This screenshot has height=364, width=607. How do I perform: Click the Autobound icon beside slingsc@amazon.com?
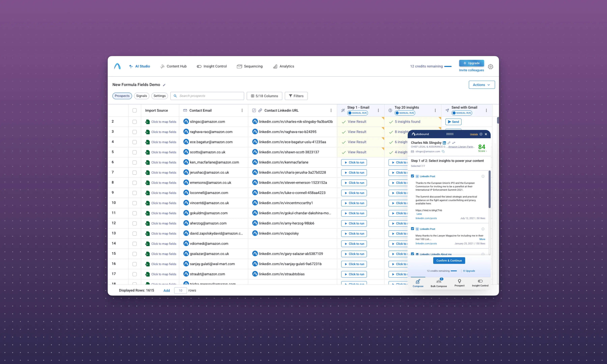click(186, 121)
